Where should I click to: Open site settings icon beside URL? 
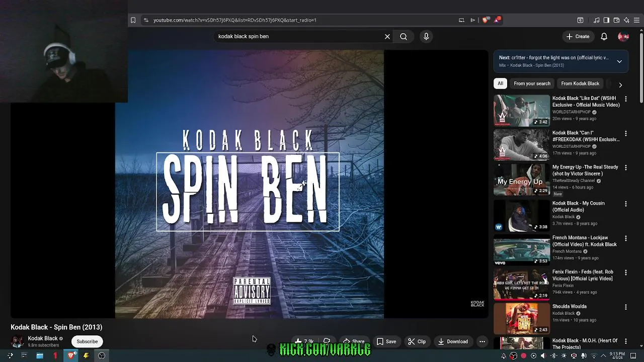pos(146,20)
